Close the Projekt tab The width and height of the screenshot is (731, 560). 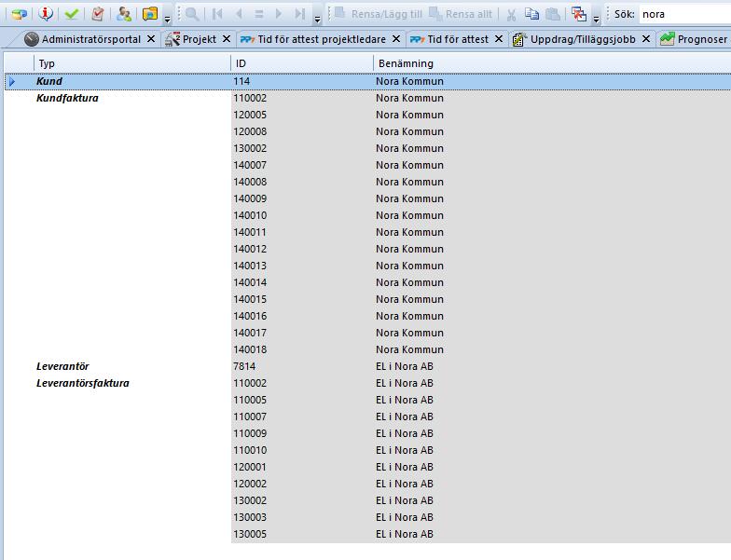227,39
